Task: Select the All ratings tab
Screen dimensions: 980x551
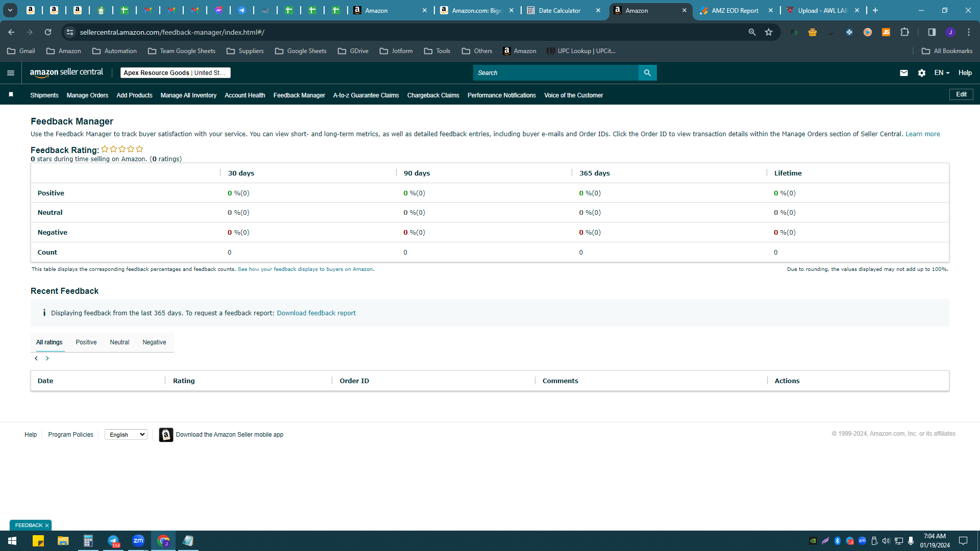Action: (50, 342)
